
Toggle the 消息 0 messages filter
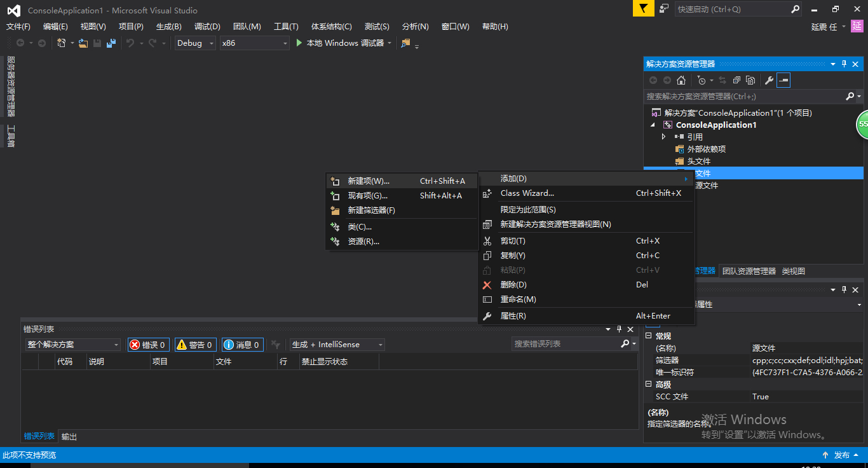(243, 345)
